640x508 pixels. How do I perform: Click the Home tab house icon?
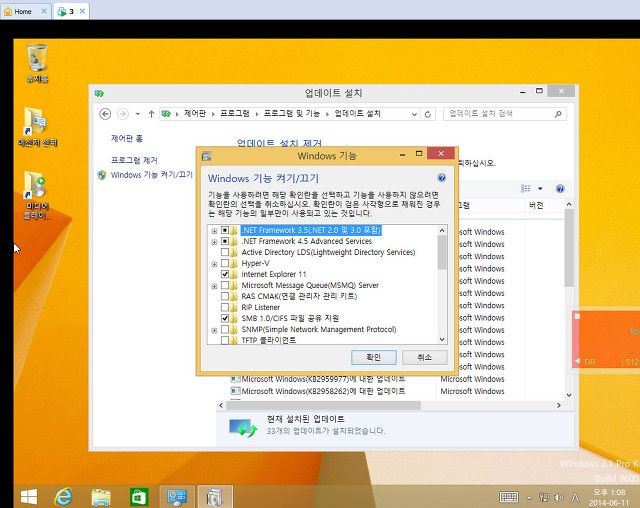click(x=8, y=11)
